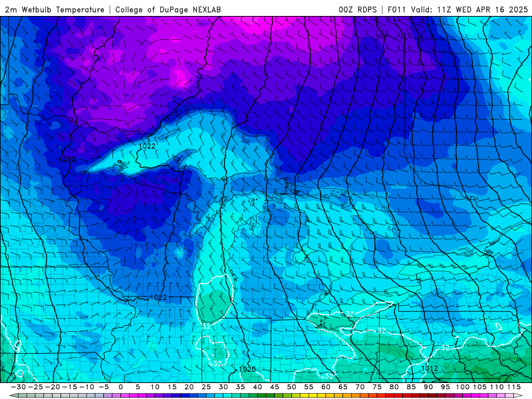This screenshot has height=399, width=532.
Task: Click the 10 value on the color scale
Action: coord(155,387)
